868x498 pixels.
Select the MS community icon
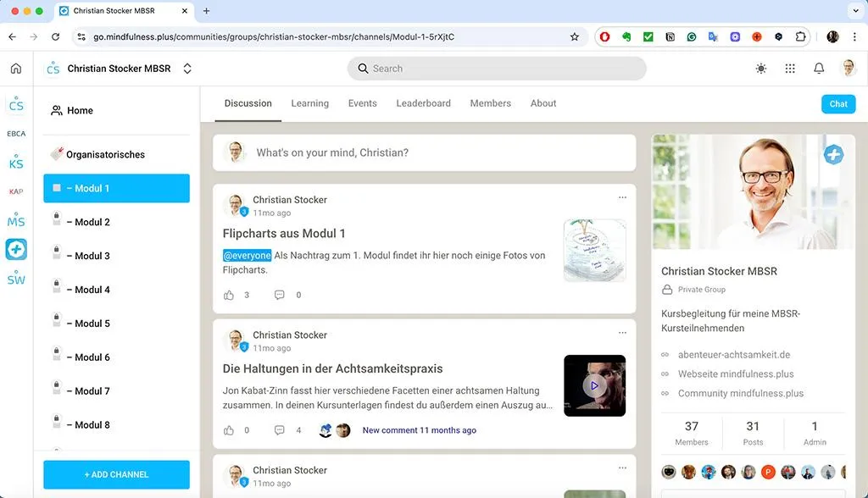click(16, 220)
